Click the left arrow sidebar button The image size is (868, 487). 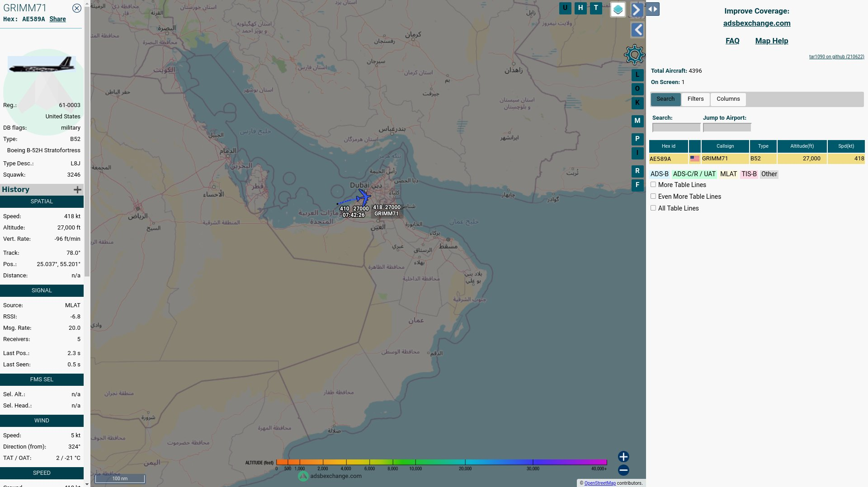tap(637, 30)
